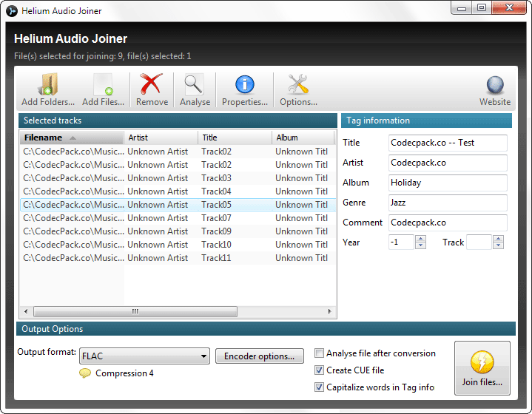Select the Track04 row
The image size is (532, 414).
tap(178, 191)
